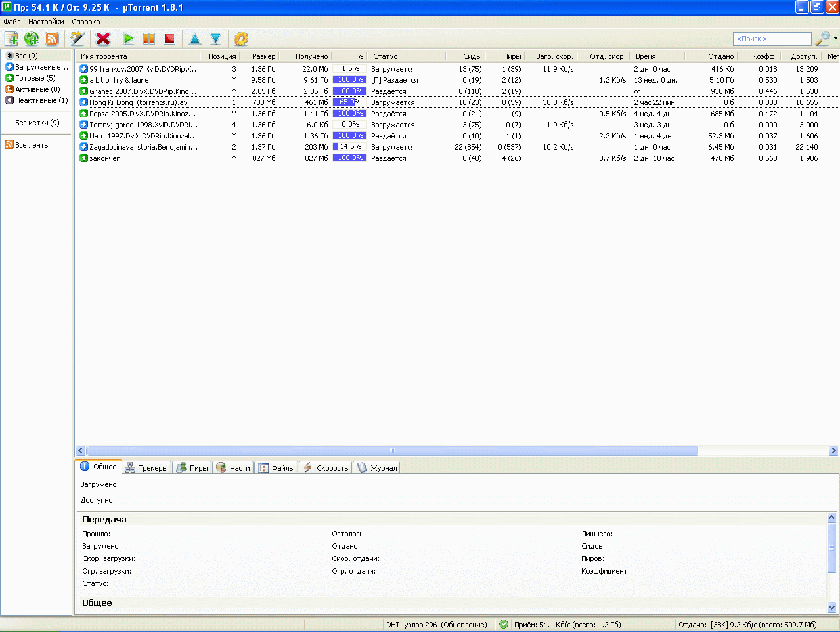
Task: Click the green Start torrent icon
Action: (x=129, y=39)
